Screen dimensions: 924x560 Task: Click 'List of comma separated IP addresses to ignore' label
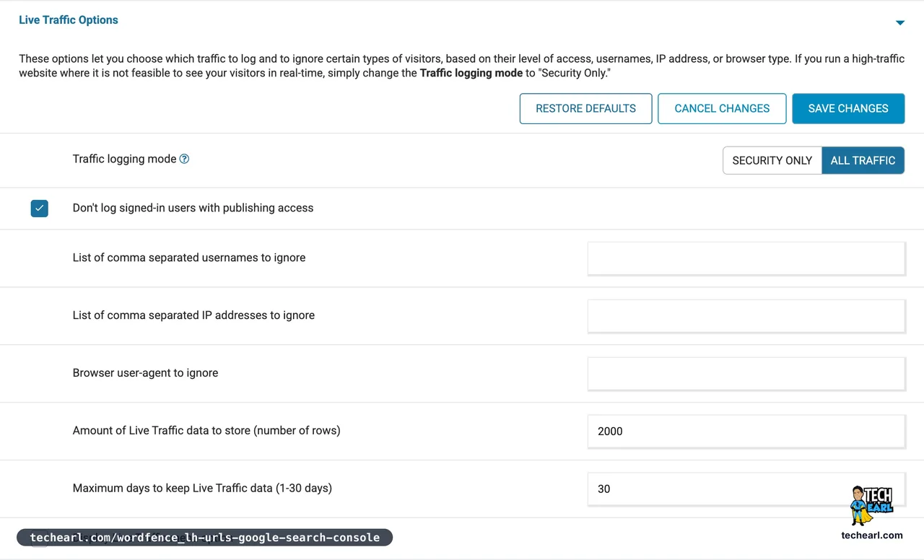[193, 315]
